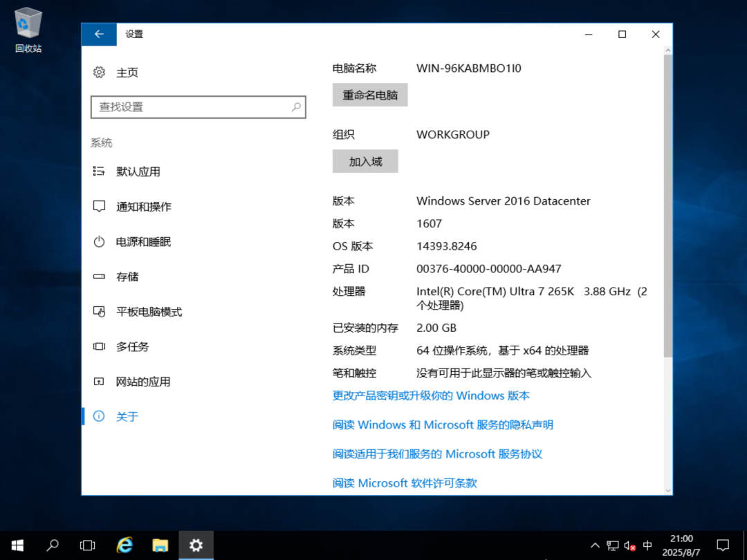Click the 系统 section heading
Image resolution: width=747 pixels, height=560 pixels.
click(x=102, y=143)
